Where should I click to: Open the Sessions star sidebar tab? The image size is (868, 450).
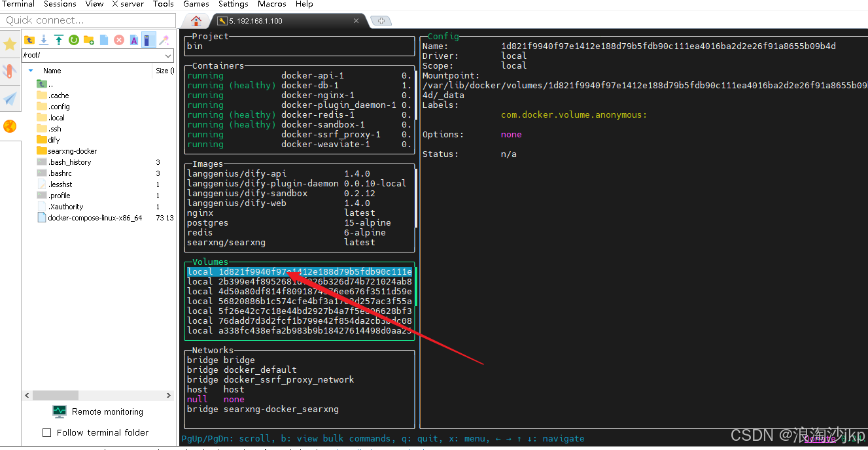tap(10, 44)
